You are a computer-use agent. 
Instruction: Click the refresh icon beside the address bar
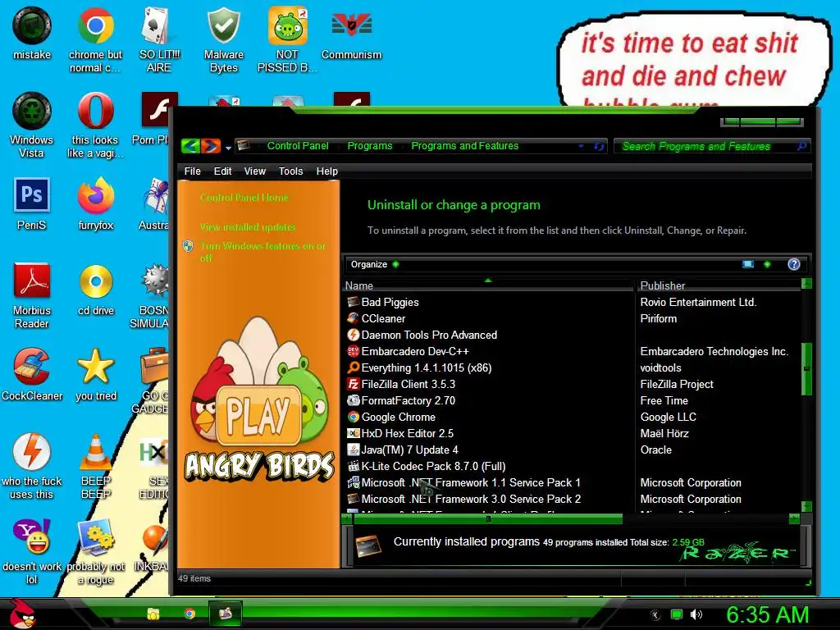(599, 146)
